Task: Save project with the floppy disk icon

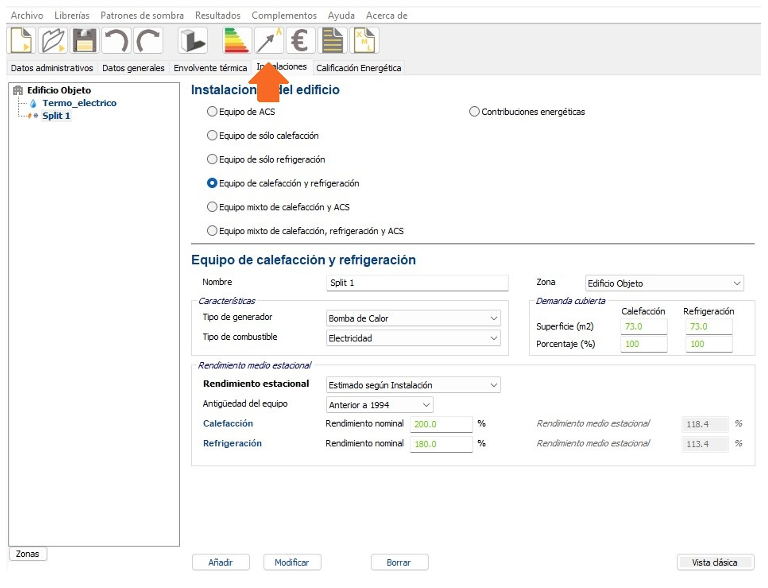Action: (84, 40)
